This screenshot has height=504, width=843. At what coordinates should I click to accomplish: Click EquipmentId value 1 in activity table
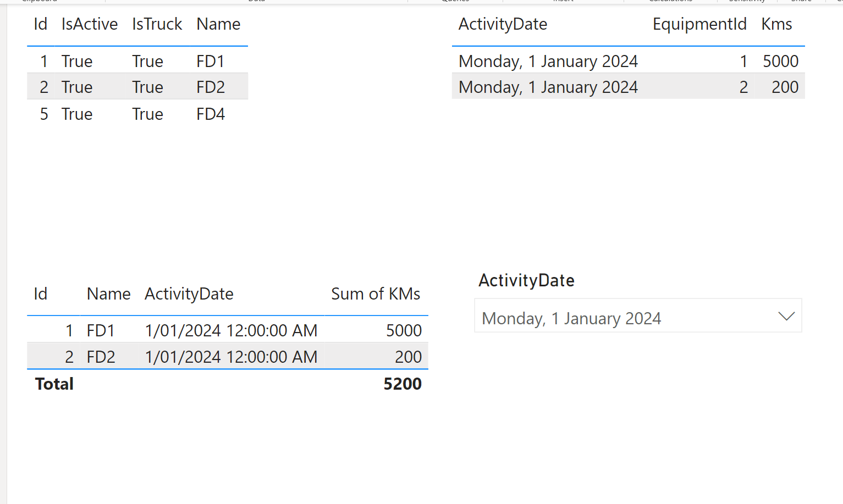(x=743, y=62)
